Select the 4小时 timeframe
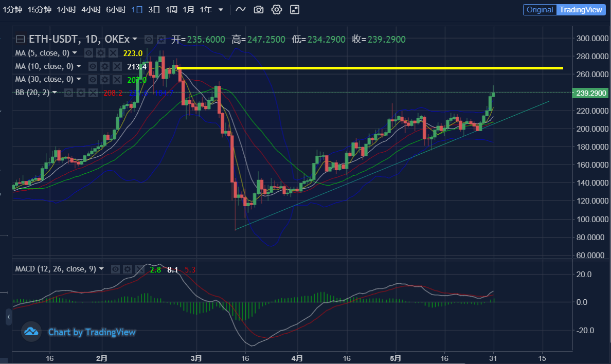611x364 pixels. (91, 9)
